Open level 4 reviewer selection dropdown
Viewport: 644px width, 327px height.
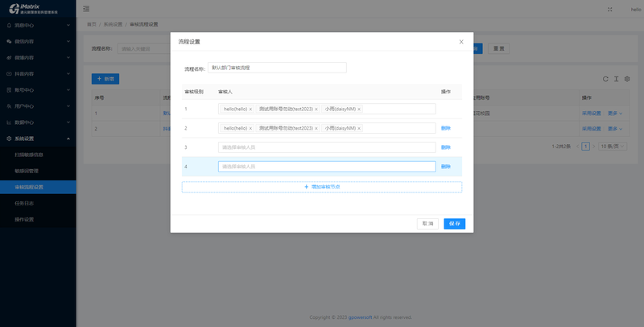pyautogui.click(x=326, y=167)
